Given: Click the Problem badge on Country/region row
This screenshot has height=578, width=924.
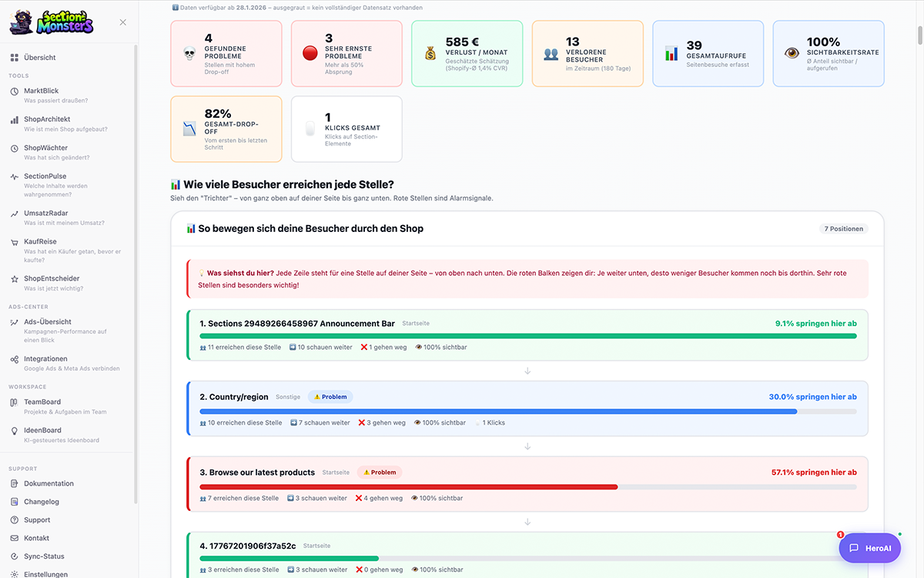Looking at the screenshot, I should tap(330, 397).
